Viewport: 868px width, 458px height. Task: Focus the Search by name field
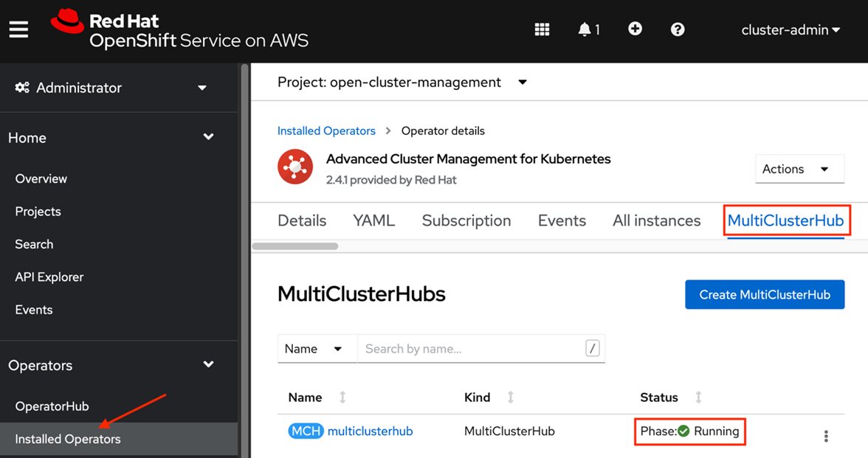pos(481,349)
